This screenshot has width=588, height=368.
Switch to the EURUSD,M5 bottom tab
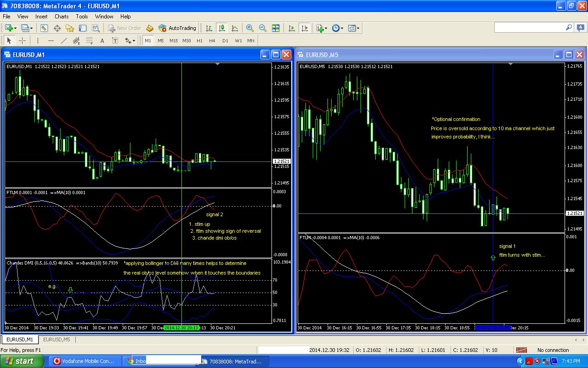point(57,339)
